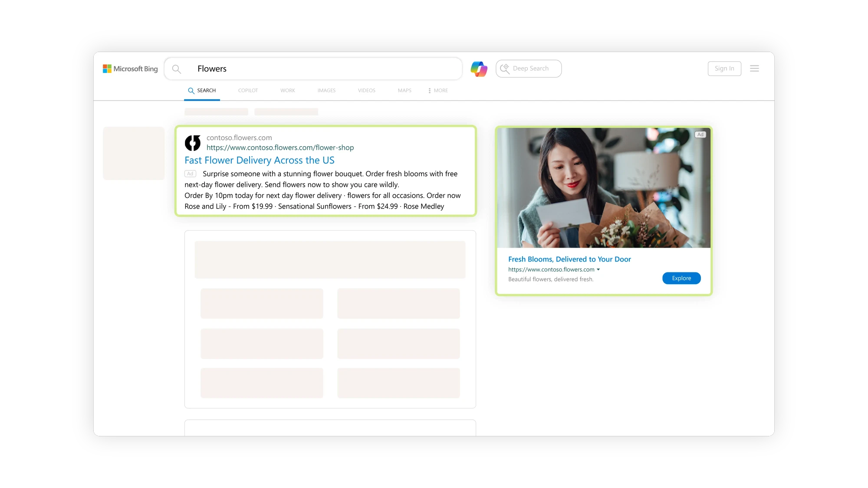Open the MAPS tab

point(404,90)
